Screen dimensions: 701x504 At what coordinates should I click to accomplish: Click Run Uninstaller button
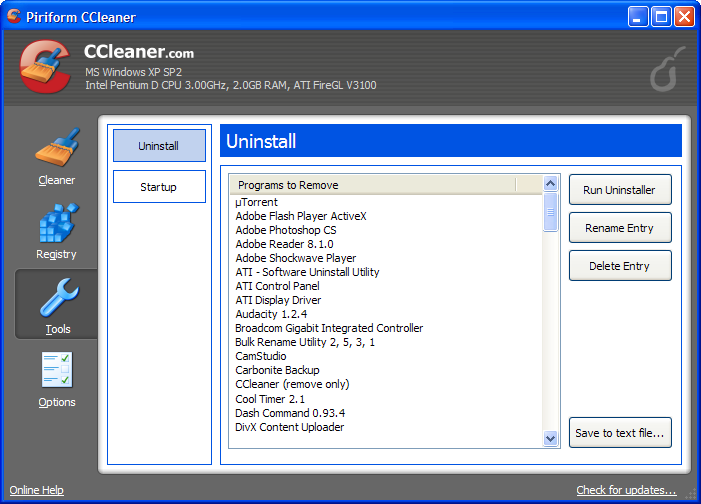coord(620,190)
